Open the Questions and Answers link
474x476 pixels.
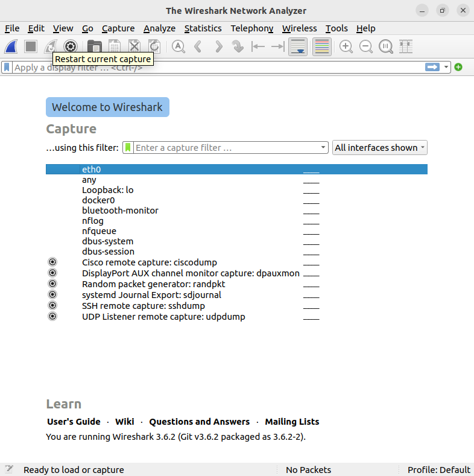[200, 422]
